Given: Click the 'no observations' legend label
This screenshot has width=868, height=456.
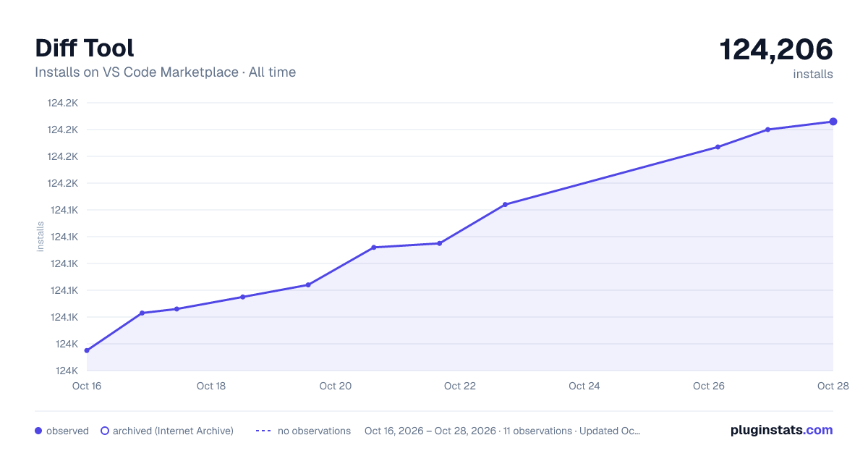Looking at the screenshot, I should [x=314, y=431].
